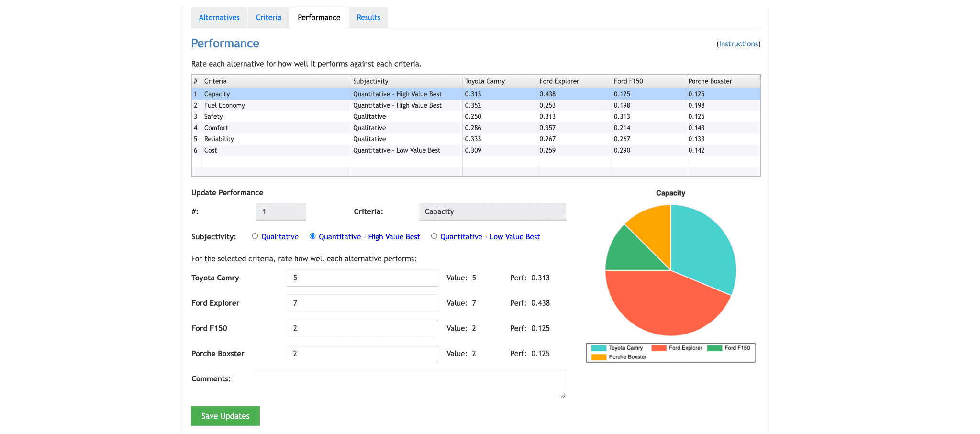This screenshot has height=434, width=980.
Task: Click the Toyota Camry rating input
Action: click(x=362, y=278)
